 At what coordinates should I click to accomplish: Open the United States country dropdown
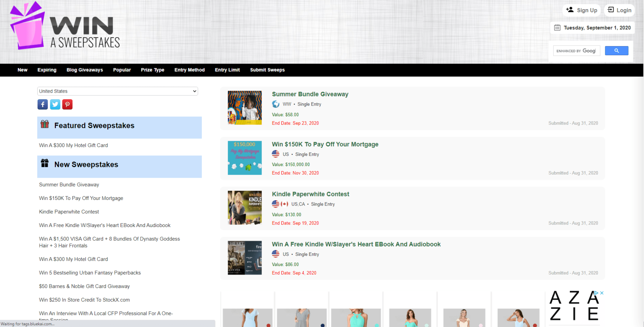117,91
